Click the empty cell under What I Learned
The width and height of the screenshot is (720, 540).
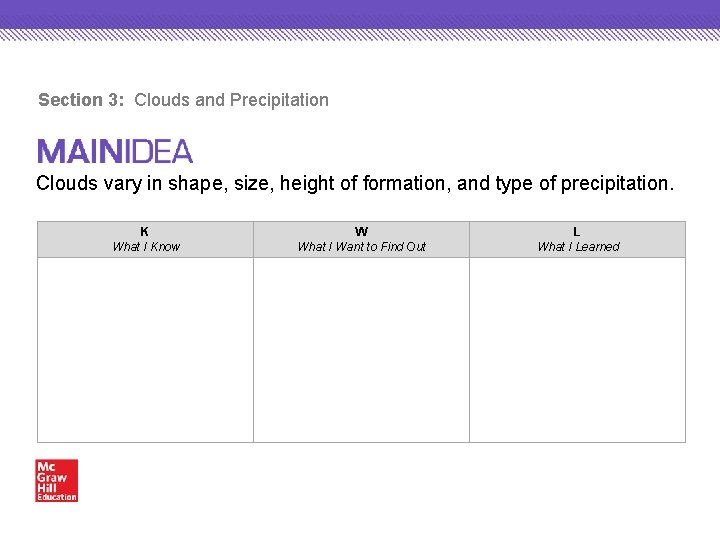[x=577, y=350]
